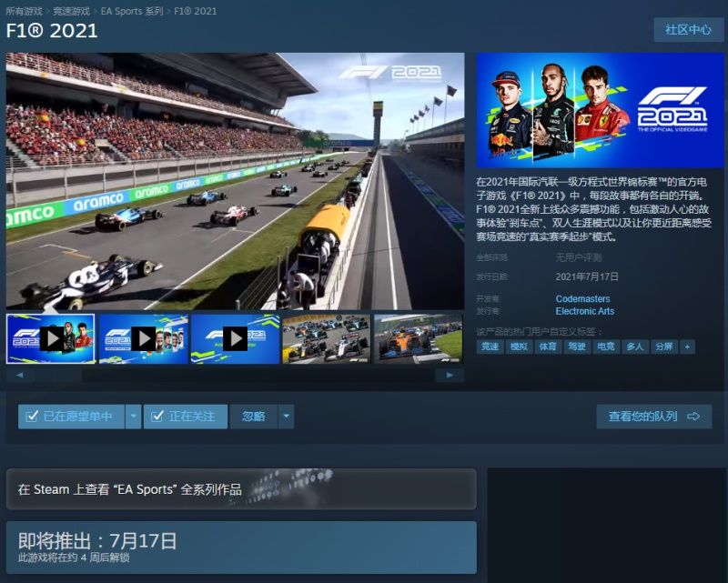Click the plus icon to add tags
The width and height of the screenshot is (728, 583).
coord(688,347)
